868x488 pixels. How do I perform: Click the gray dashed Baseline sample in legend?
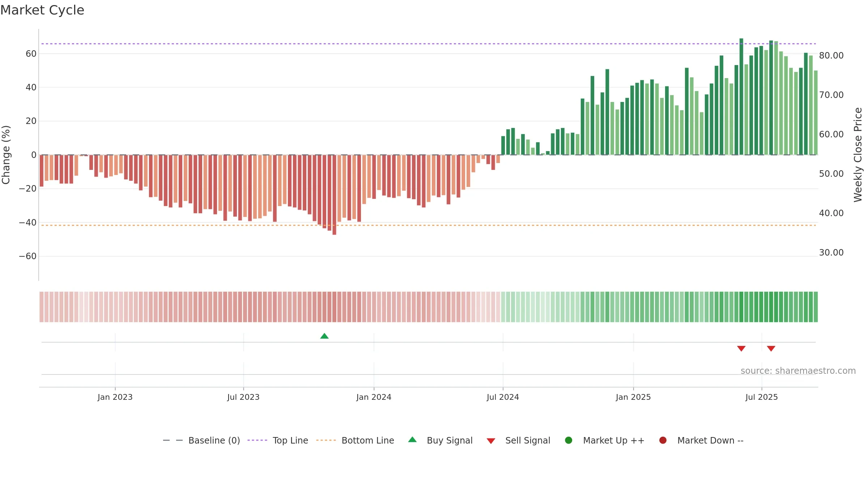tap(173, 440)
